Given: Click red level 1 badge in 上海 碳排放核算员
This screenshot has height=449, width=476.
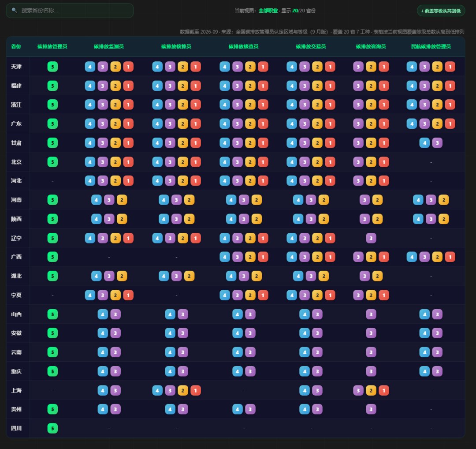Looking at the screenshot, I should point(196,390).
